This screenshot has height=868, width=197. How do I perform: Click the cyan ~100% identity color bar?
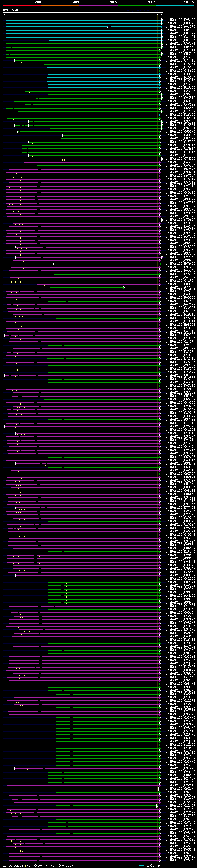point(175,6)
